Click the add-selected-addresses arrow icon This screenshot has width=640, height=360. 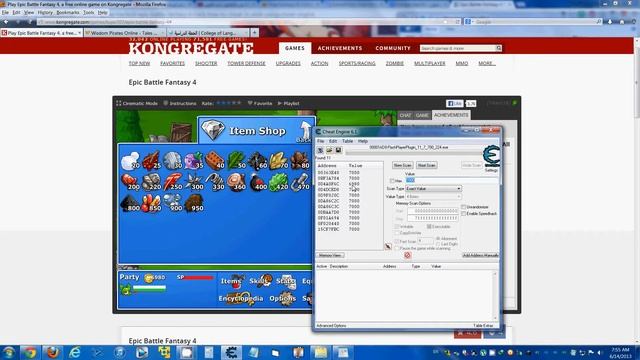tap(388, 246)
